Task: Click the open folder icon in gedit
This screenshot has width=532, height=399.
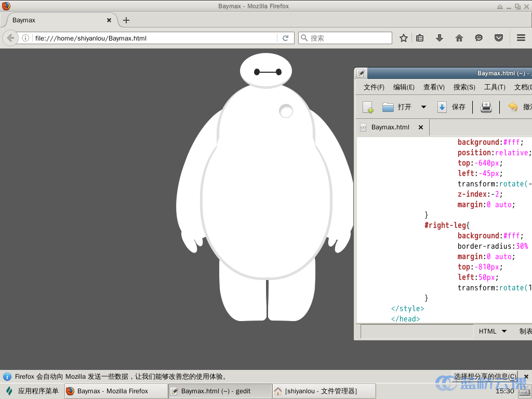Action: 388,107
